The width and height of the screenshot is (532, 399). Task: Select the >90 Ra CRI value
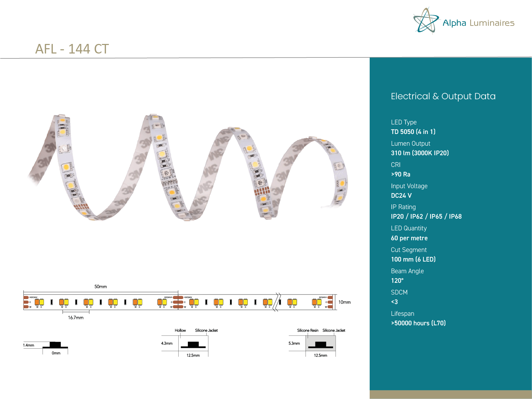click(401, 174)
